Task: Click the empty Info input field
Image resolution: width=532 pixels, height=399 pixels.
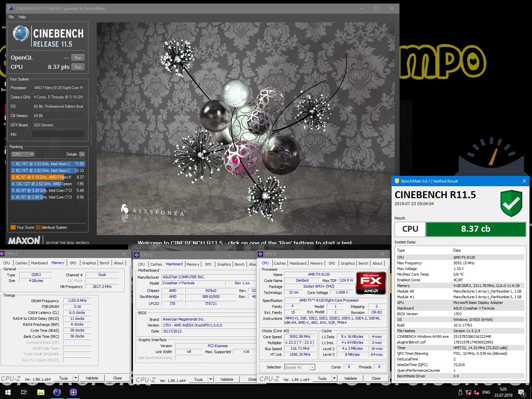Action: point(58,134)
